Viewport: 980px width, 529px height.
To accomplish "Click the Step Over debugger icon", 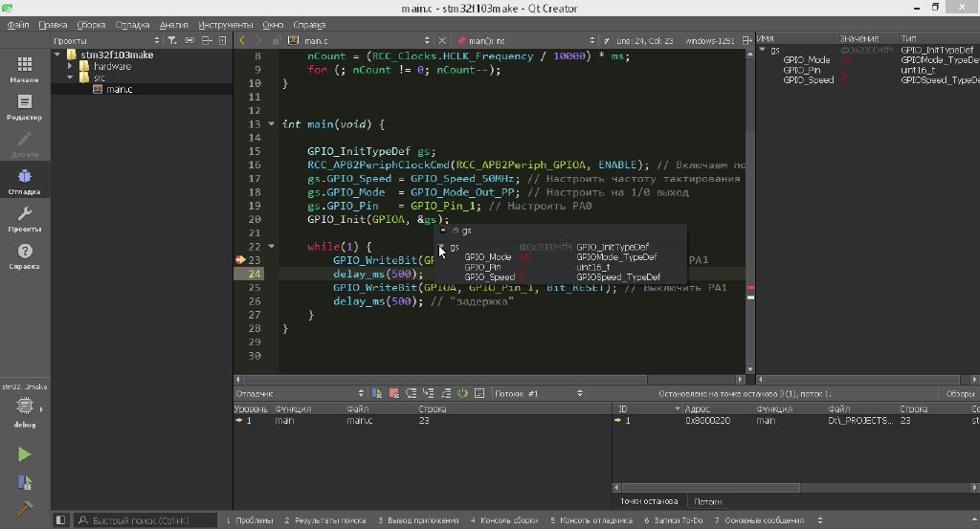I will [411, 393].
